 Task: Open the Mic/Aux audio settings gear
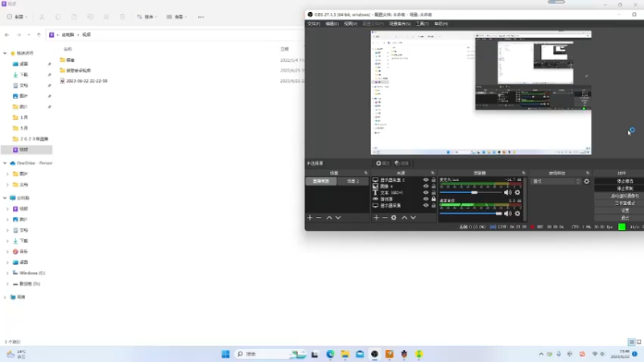[518, 192]
